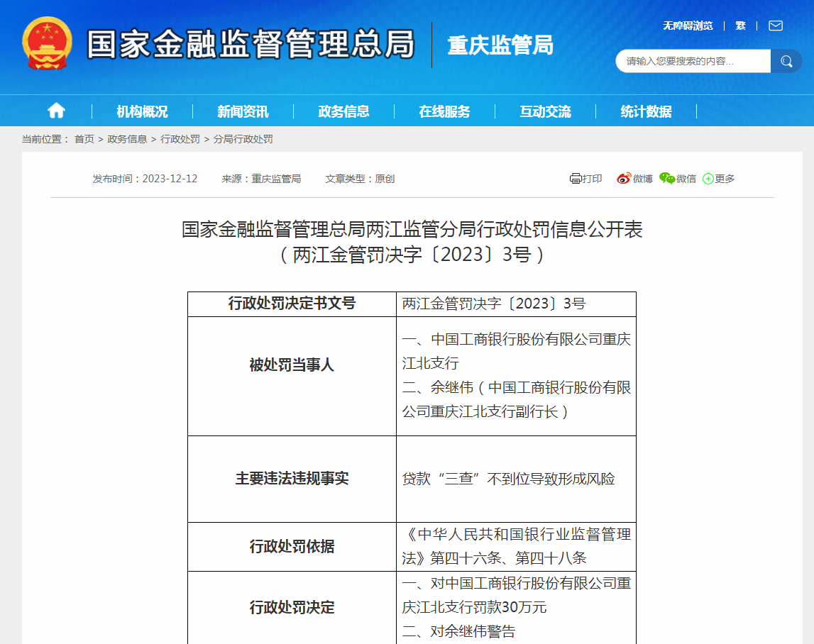Click the printer icon for printing
The width and height of the screenshot is (814, 644).
pyautogui.click(x=576, y=179)
